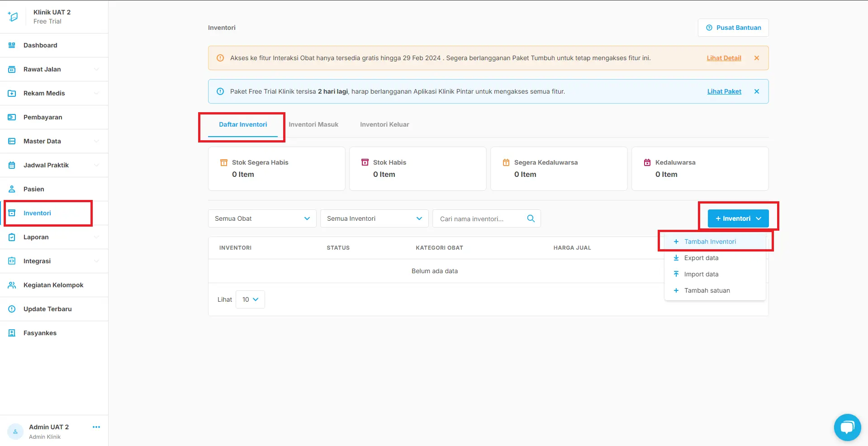Click the orange warning icon in alert

(220, 58)
